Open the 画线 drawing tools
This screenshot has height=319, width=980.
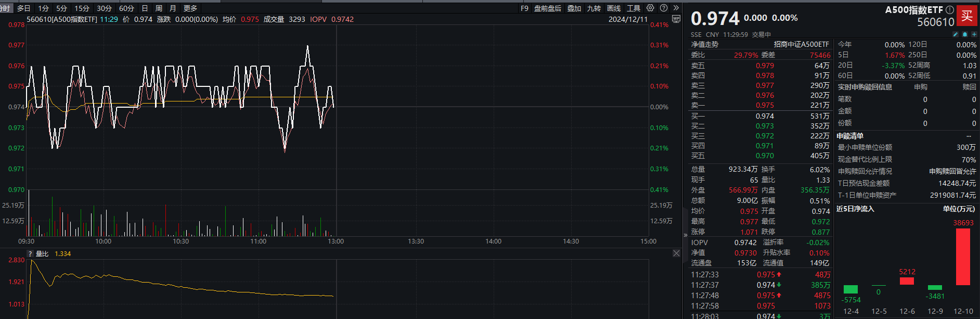[x=614, y=8]
